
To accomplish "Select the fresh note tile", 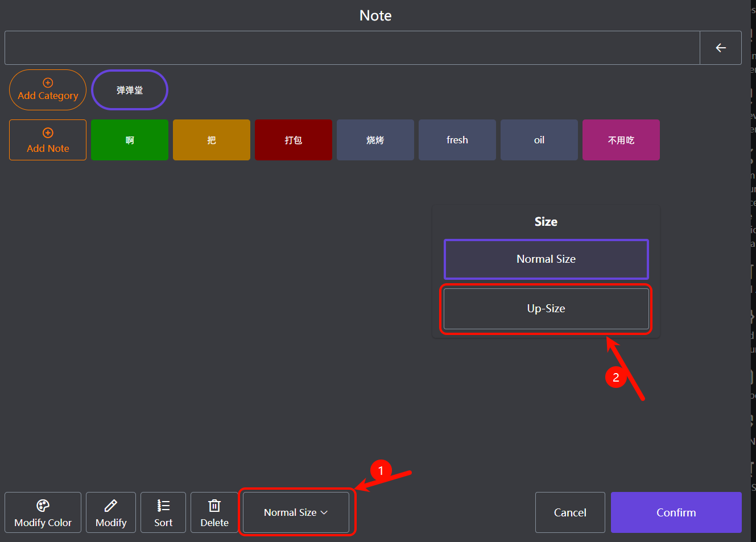I will tap(457, 140).
